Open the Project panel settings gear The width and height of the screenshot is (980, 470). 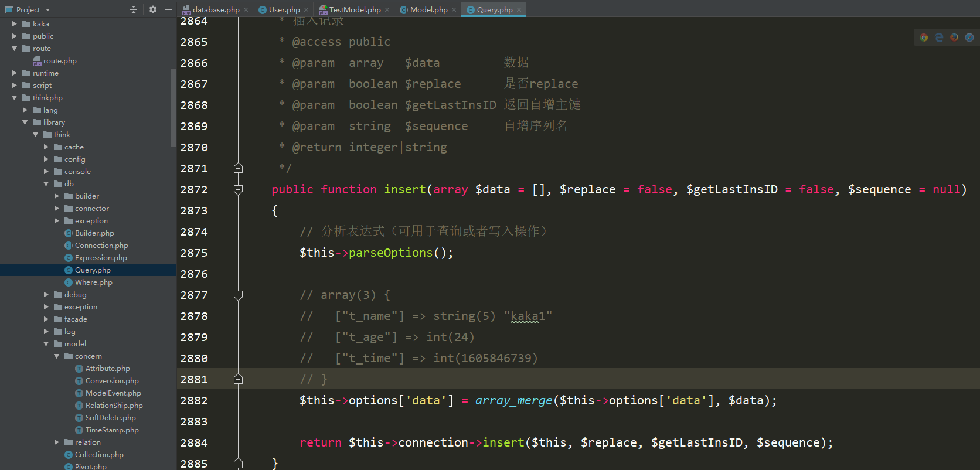(x=153, y=9)
